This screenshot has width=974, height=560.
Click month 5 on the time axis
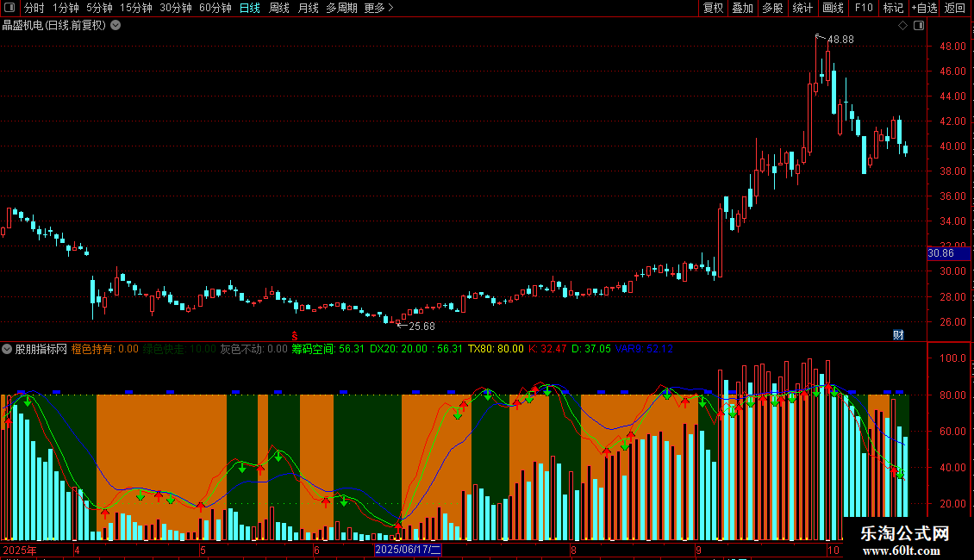coord(203,550)
